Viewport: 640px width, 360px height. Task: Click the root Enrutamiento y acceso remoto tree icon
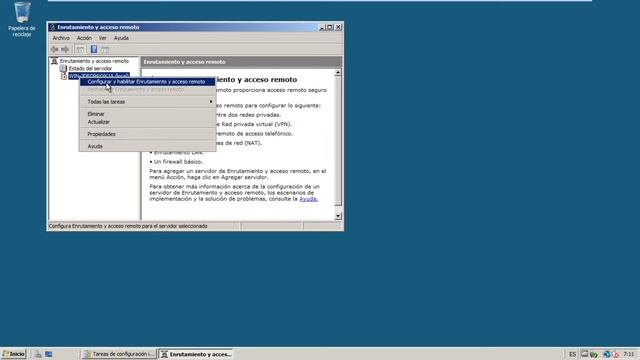click(x=54, y=61)
